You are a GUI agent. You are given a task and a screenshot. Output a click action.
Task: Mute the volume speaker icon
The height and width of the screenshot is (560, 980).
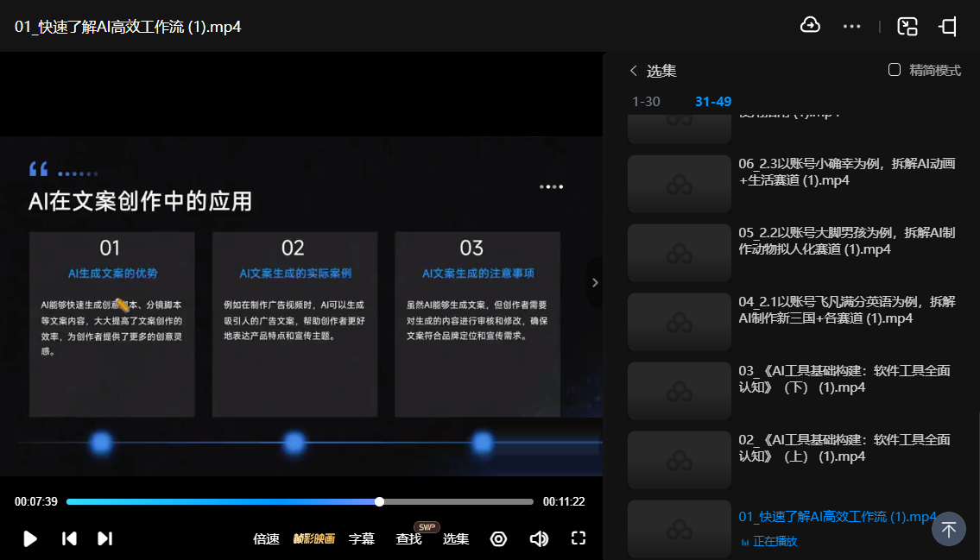click(x=539, y=538)
